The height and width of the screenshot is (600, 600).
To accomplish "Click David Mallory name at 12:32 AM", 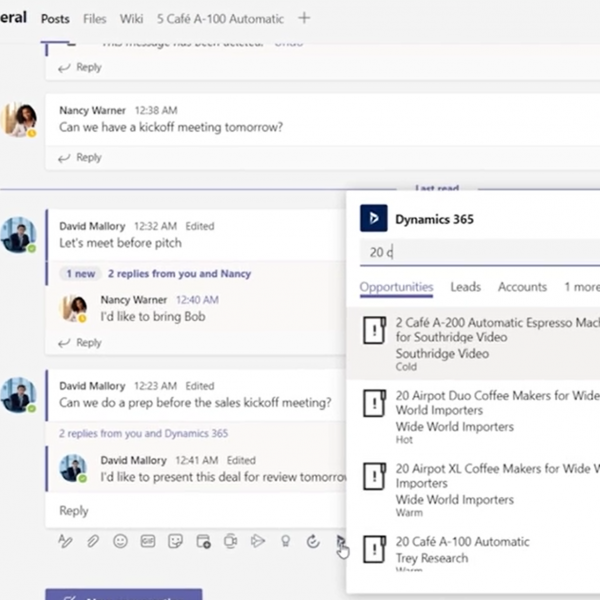I will click(x=92, y=226).
